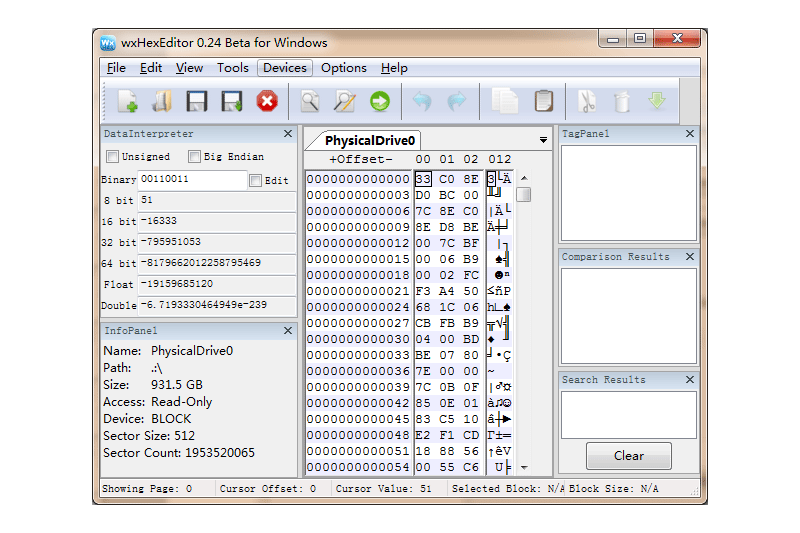
Task: Click the hex view scroll down arrow
Action: [524, 467]
